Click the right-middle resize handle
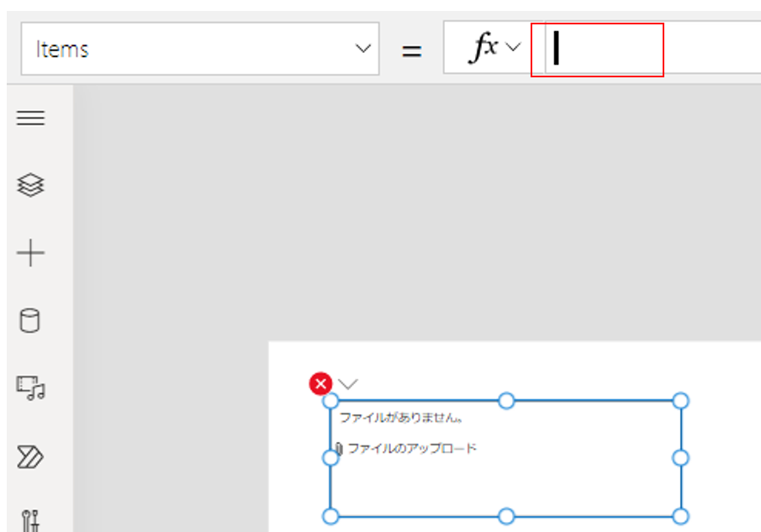The width and height of the screenshot is (761, 532). (x=681, y=457)
